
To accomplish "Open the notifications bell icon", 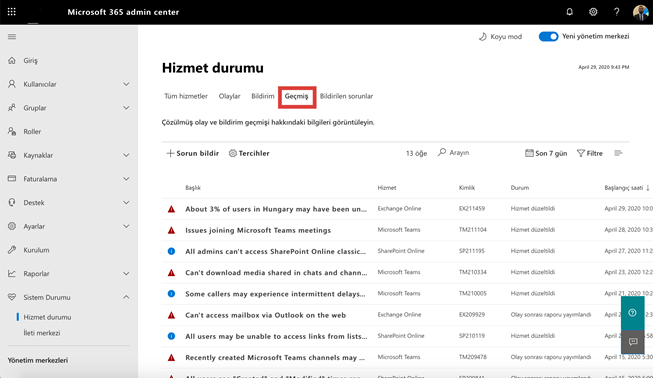I will (569, 12).
